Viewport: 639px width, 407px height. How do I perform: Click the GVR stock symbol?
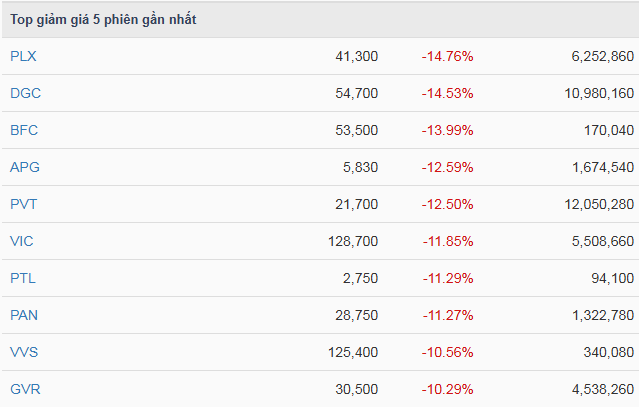[25, 389]
